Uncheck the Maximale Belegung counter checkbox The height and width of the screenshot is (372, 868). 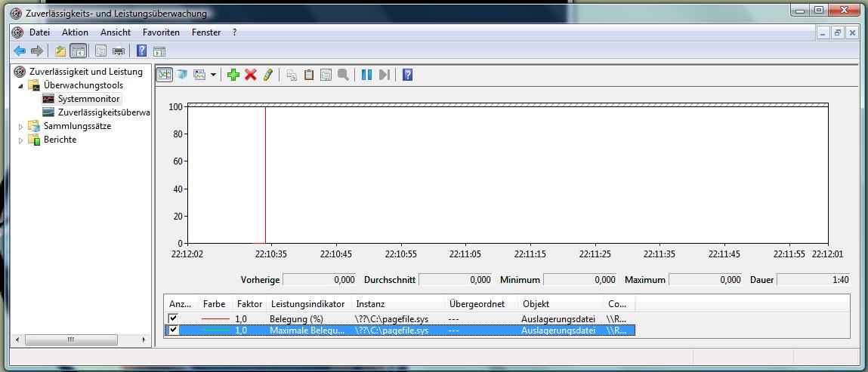tap(174, 330)
